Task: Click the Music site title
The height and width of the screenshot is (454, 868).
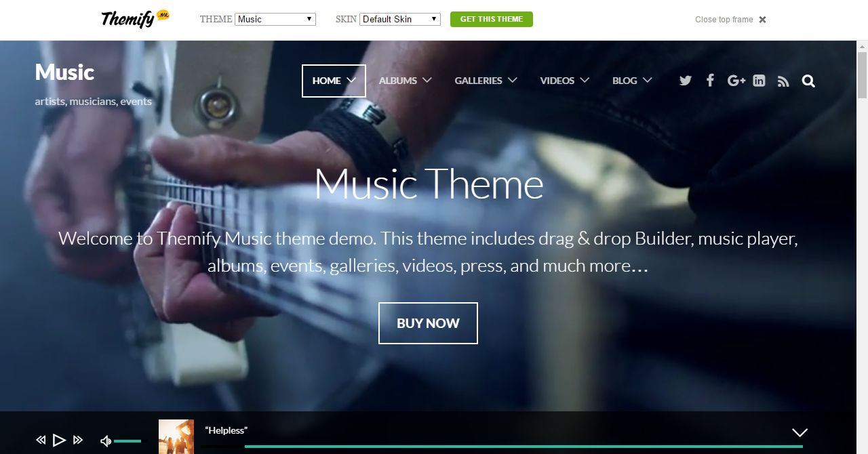Action: tap(64, 72)
